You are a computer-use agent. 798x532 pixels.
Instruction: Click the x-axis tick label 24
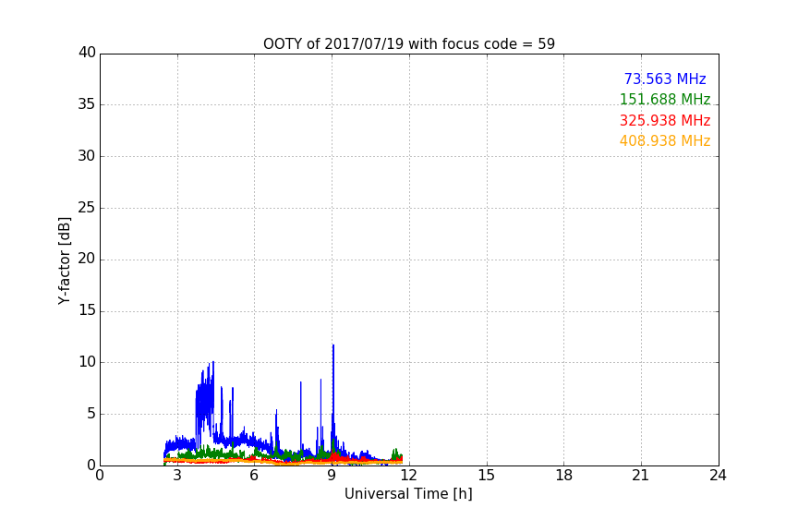coord(718,476)
